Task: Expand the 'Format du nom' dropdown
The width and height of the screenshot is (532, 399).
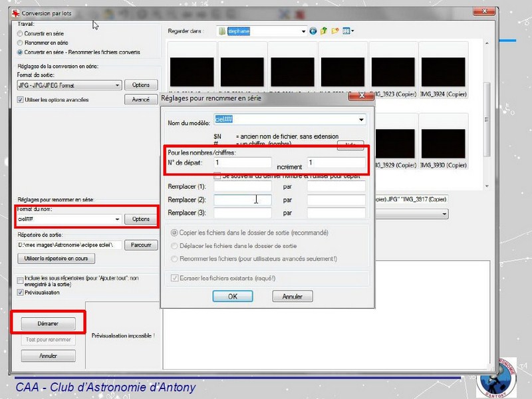Action: point(117,219)
